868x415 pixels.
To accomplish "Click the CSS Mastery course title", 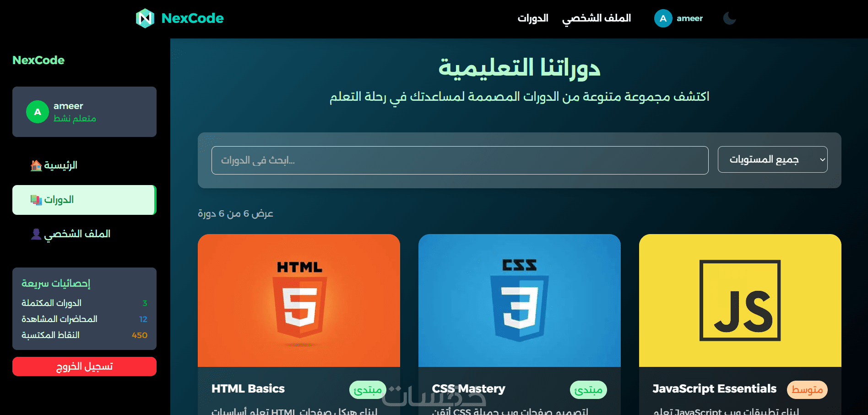I will tap(469, 389).
